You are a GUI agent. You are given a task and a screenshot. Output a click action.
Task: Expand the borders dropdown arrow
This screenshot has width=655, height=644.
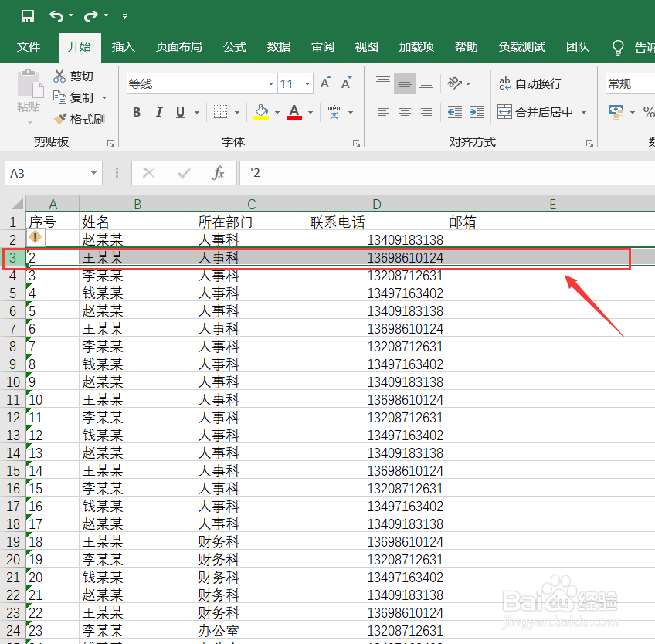tap(237, 112)
